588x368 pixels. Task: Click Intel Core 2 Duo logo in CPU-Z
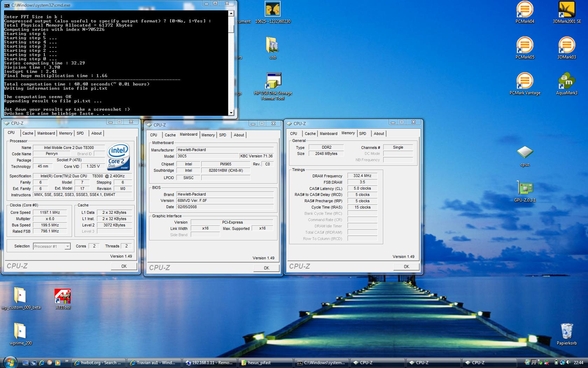coord(119,157)
